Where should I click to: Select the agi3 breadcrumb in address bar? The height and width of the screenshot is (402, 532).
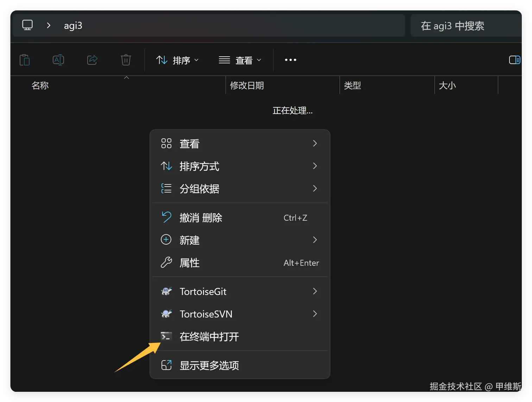tap(73, 26)
